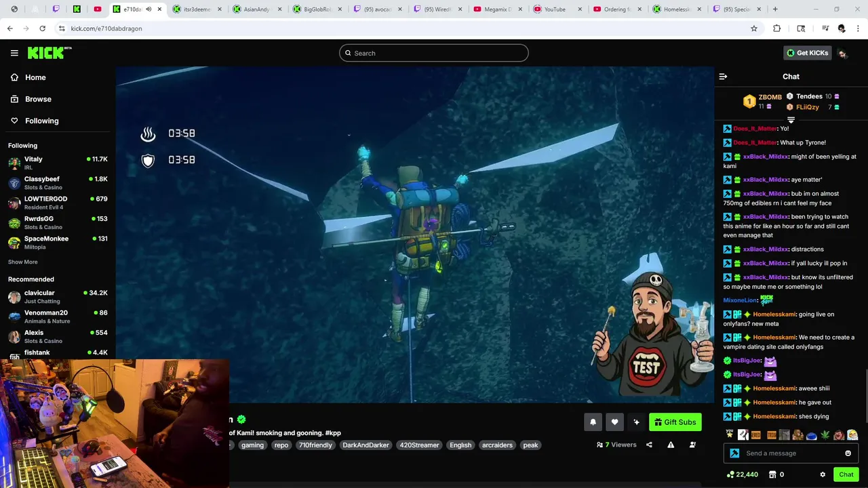Click the report warning triangle icon

671,445
